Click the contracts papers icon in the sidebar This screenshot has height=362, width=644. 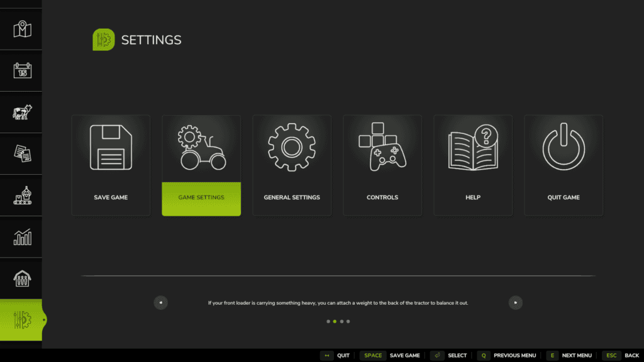coord(21,153)
